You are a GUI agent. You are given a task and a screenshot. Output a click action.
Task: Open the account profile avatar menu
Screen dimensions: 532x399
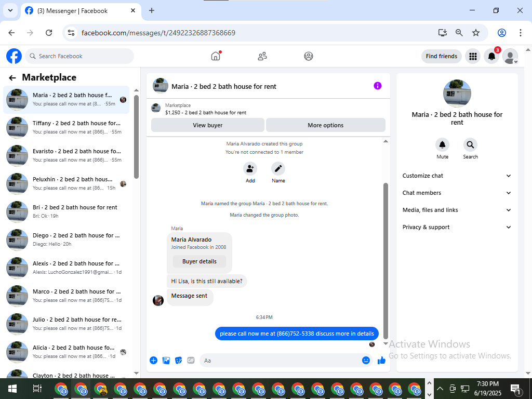tap(510, 56)
